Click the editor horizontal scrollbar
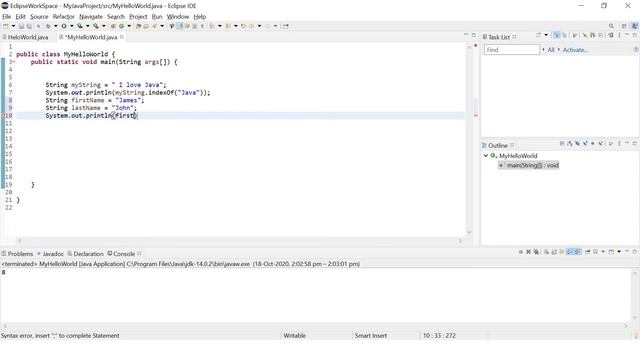This screenshot has width=640, height=360. click(240, 241)
